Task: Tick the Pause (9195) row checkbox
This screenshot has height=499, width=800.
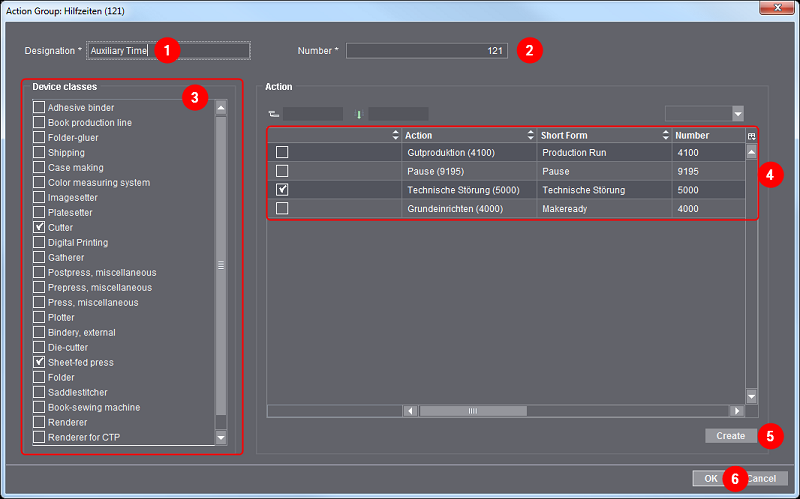Action: 282,171
